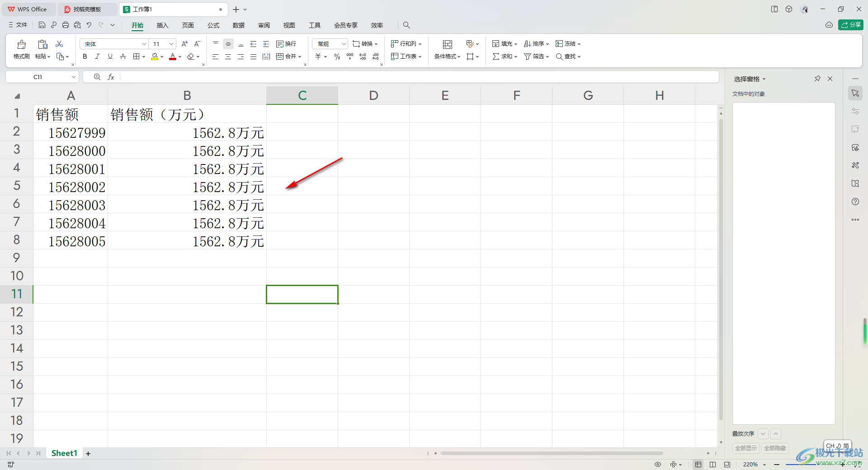Toggle wrap text option
The width and height of the screenshot is (868, 470).
286,44
